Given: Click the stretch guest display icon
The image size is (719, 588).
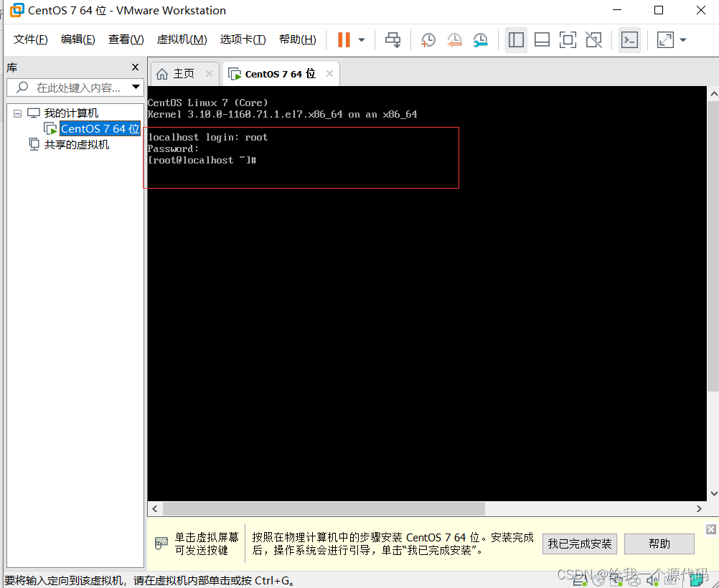Looking at the screenshot, I should 665,40.
